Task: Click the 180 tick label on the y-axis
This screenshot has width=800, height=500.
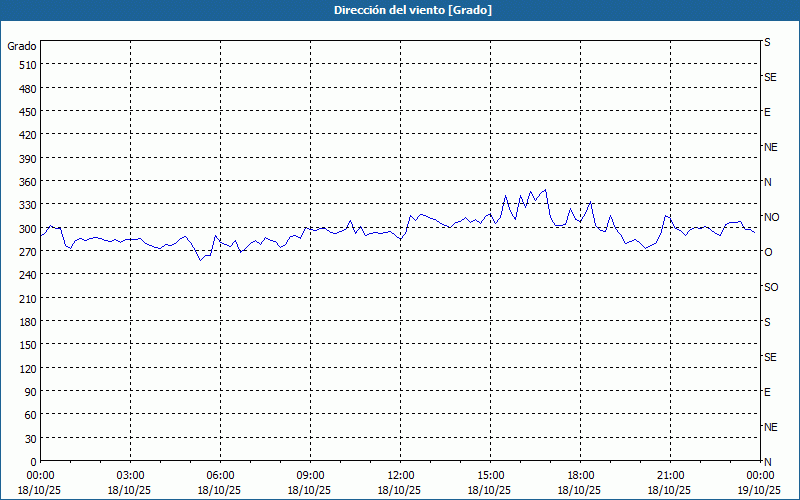Action: (26, 321)
